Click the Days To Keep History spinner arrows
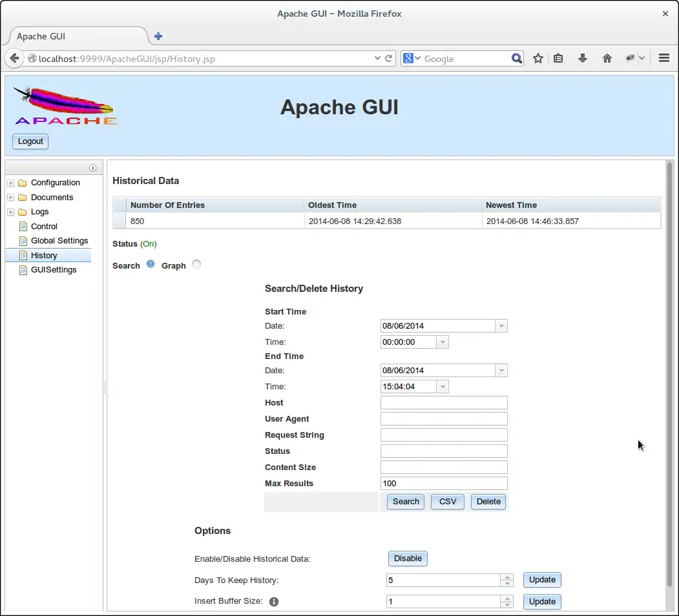679x616 pixels. pyautogui.click(x=507, y=580)
